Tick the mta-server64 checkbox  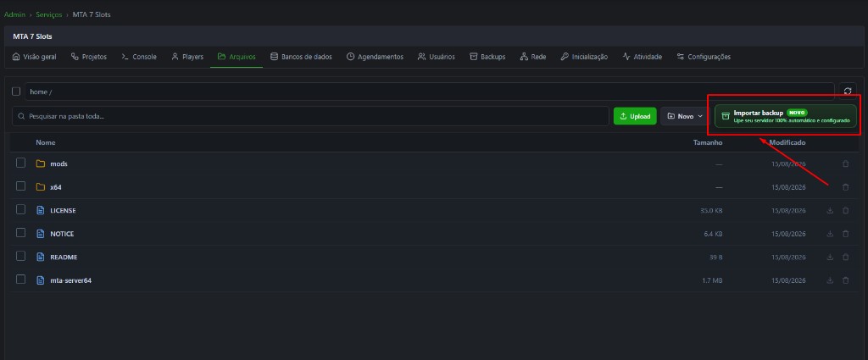(20, 279)
